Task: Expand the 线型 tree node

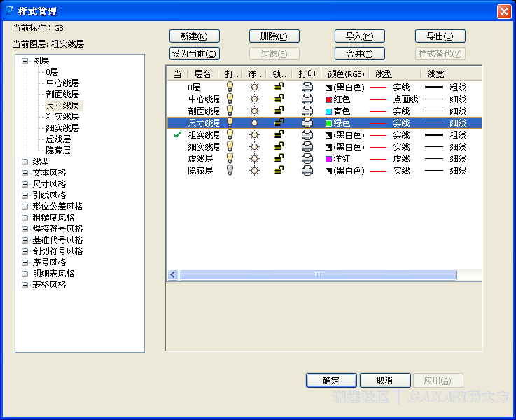Action: pyautogui.click(x=25, y=162)
